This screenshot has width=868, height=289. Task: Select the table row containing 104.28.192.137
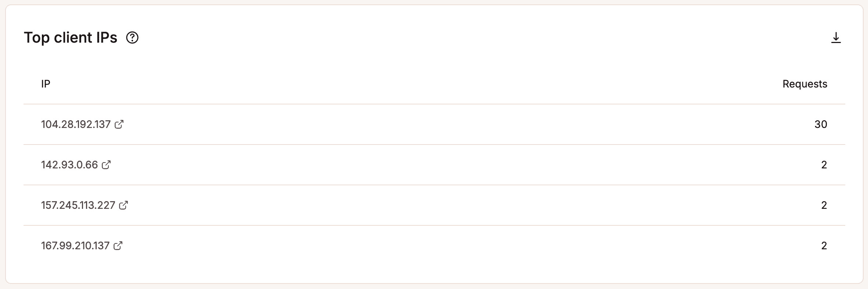tap(434, 124)
